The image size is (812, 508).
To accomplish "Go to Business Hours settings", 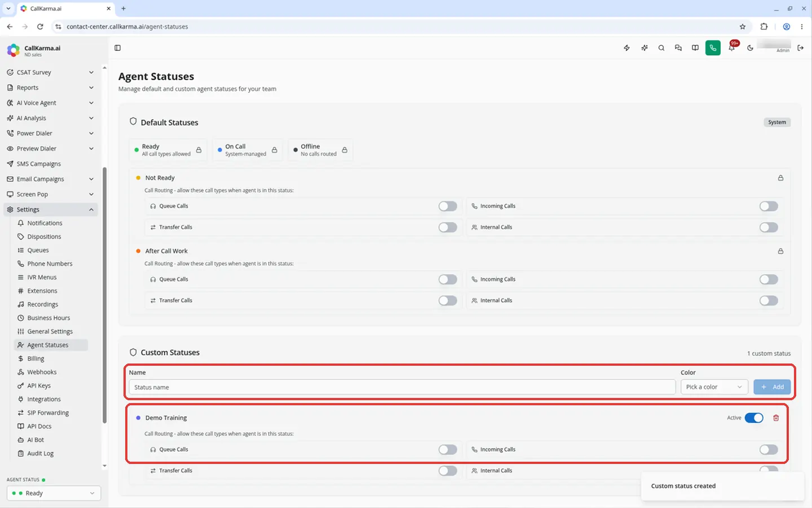I will [x=48, y=318].
